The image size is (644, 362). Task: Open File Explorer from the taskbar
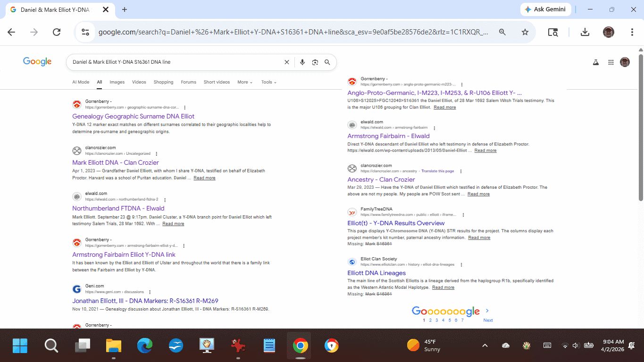click(114, 346)
